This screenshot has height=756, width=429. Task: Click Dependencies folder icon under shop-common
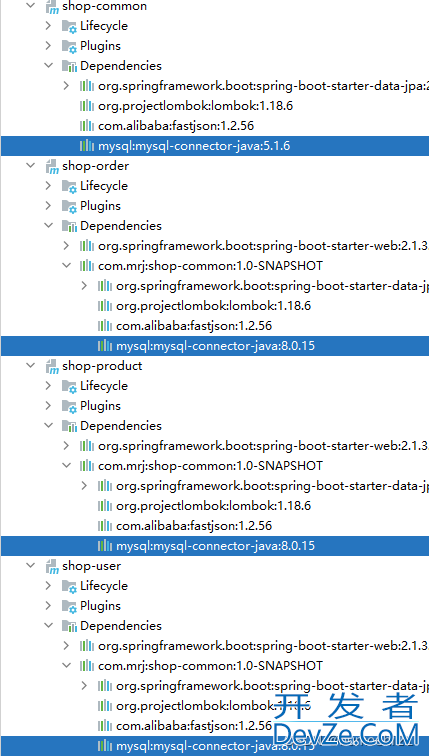tap(69, 66)
